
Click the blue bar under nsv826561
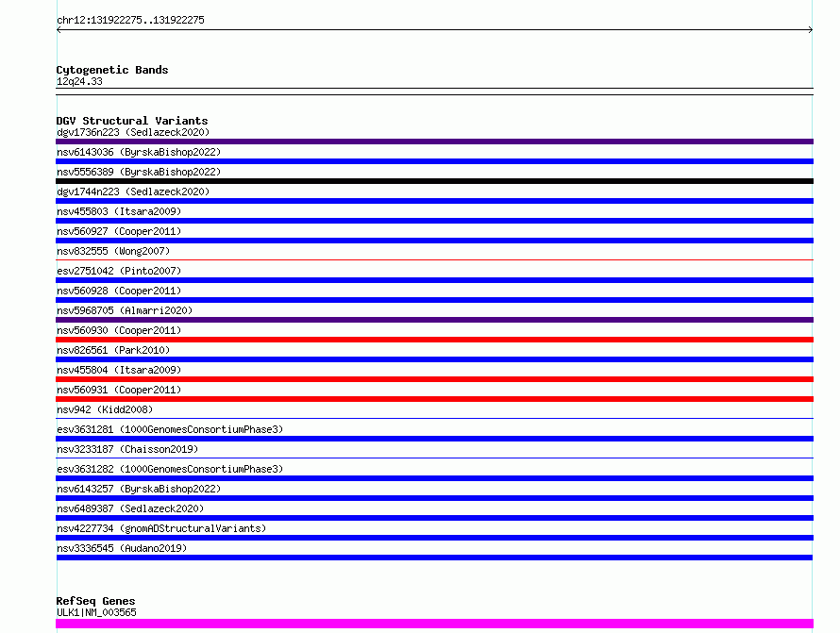(x=434, y=359)
